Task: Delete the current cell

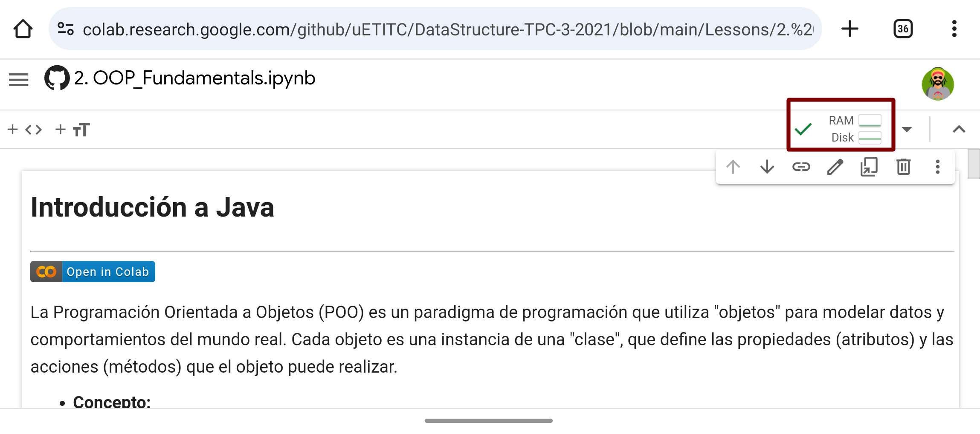Action: point(903,167)
